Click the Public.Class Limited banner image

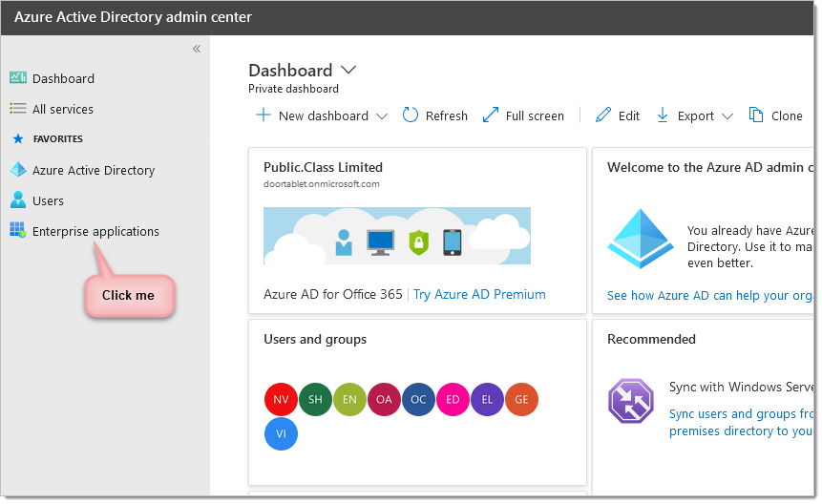tap(397, 236)
